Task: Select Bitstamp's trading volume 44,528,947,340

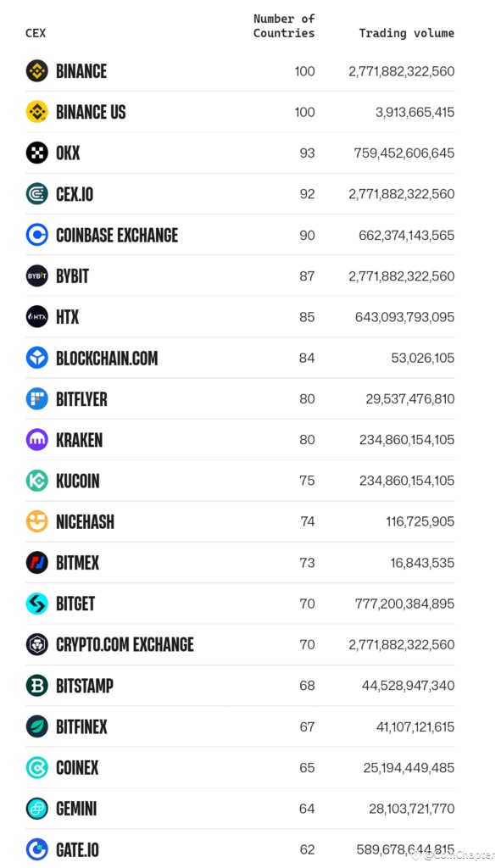Action: click(x=408, y=685)
